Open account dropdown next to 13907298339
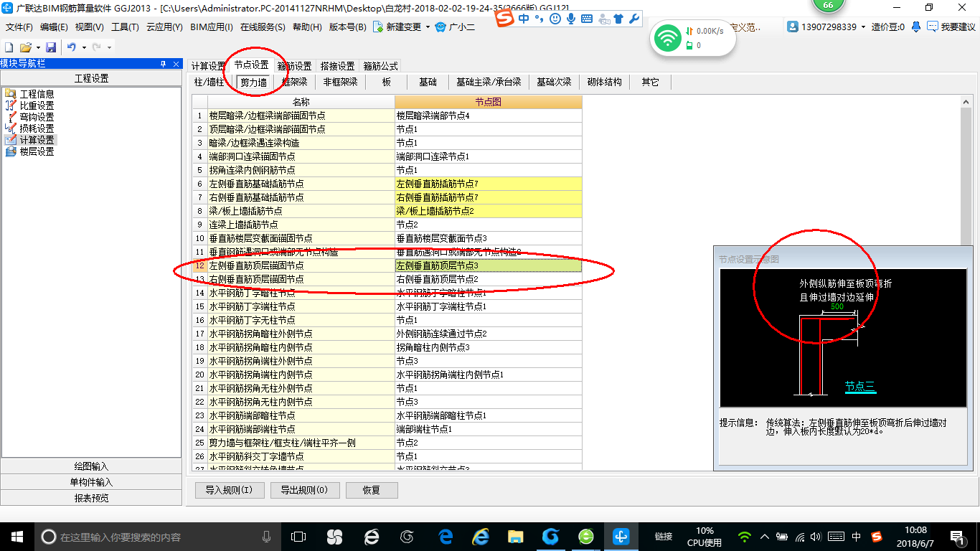980x551 pixels. 863,27
